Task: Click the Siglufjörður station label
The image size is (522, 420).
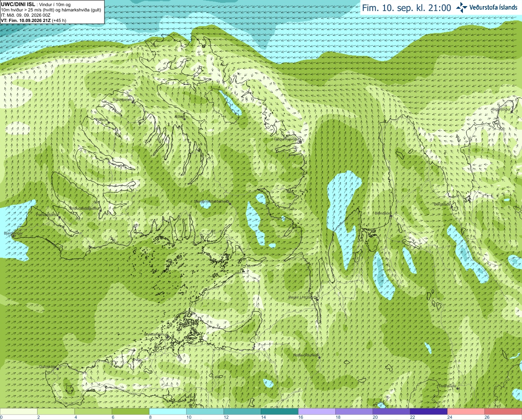Action: pyautogui.click(x=501, y=109)
